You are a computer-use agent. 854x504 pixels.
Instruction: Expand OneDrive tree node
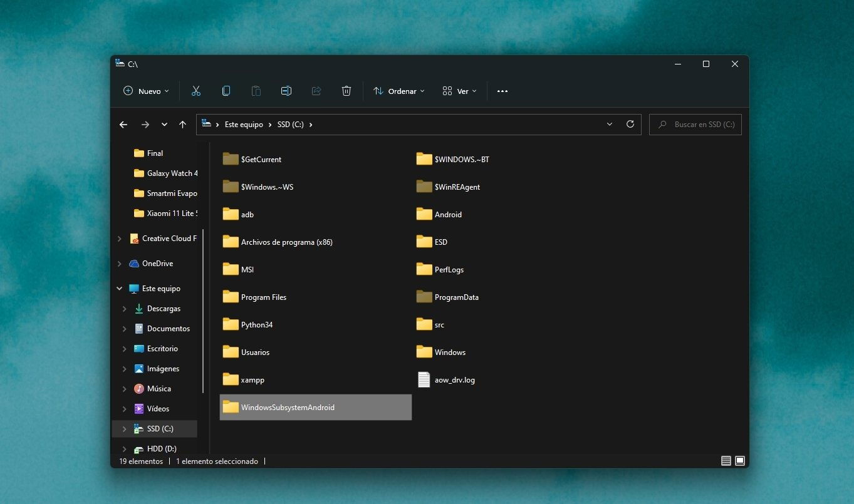[x=120, y=264]
